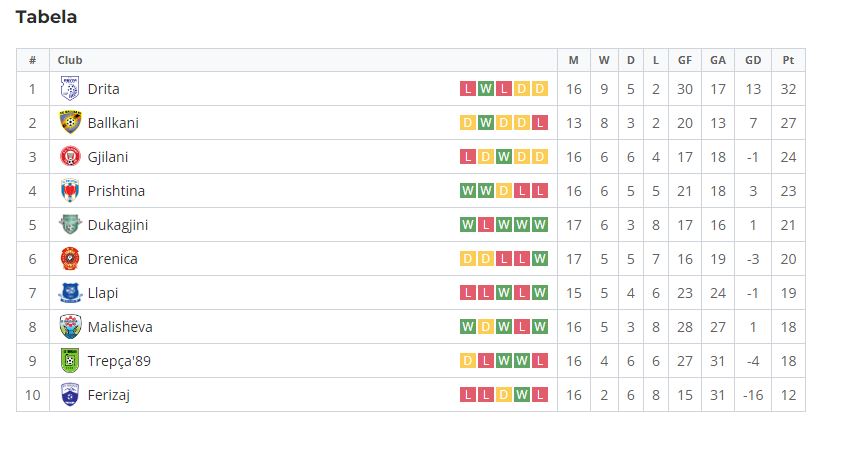
Task: Open the Malisheva team name
Action: tap(120, 327)
